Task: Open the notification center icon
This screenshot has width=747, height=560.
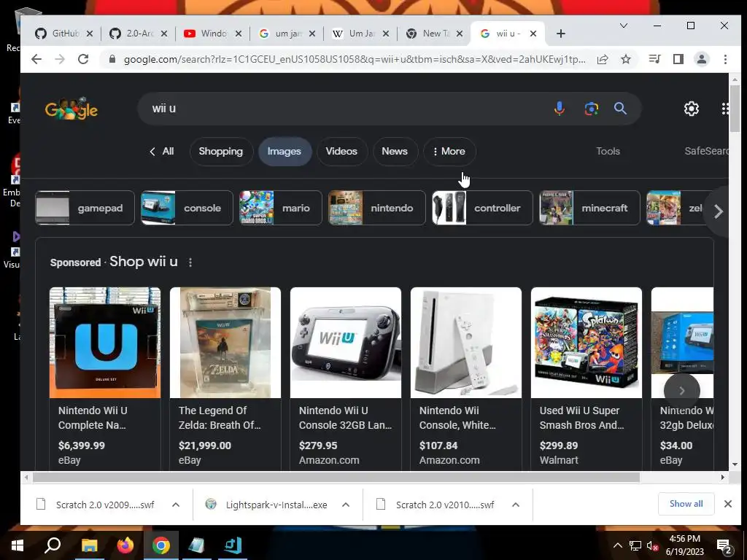Action: pyautogui.click(x=724, y=547)
